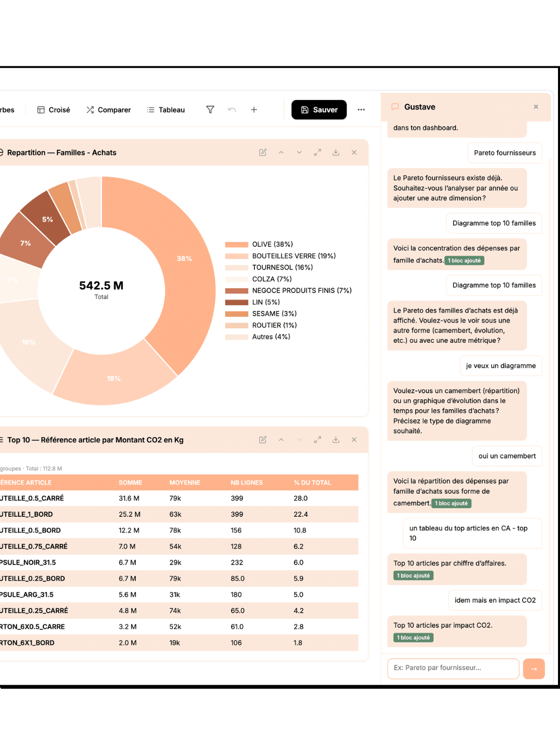Screen dimensions: 560x743
Task: Click the undo arrow icon
Action: pyautogui.click(x=232, y=110)
